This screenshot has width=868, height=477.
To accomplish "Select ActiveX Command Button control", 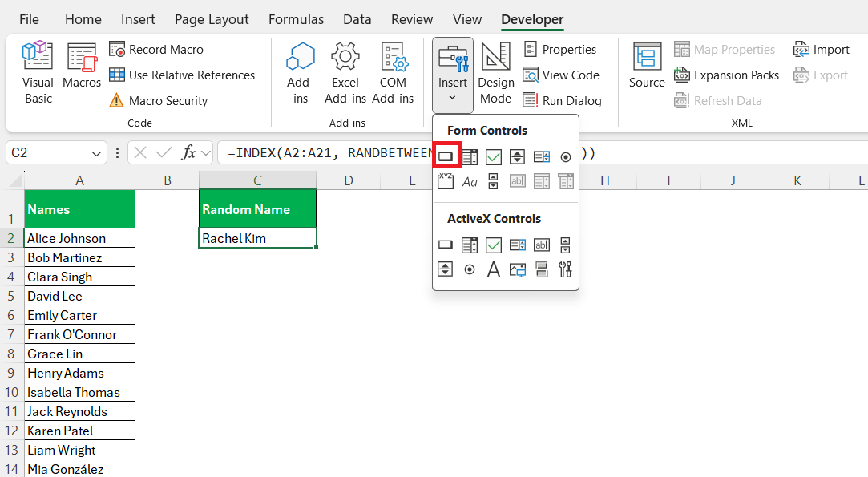I will click(x=446, y=245).
